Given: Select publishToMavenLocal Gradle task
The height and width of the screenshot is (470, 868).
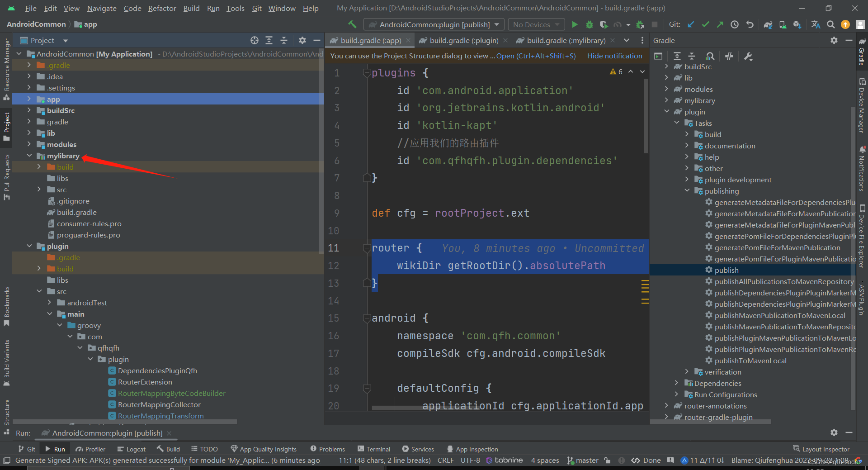Looking at the screenshot, I should tap(750, 361).
